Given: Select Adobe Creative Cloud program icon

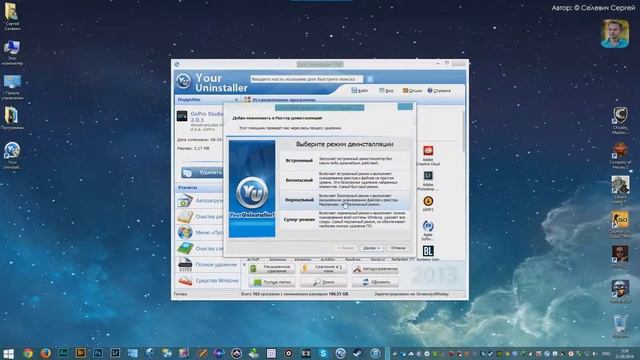Looking at the screenshot, I should pyautogui.click(x=428, y=156).
